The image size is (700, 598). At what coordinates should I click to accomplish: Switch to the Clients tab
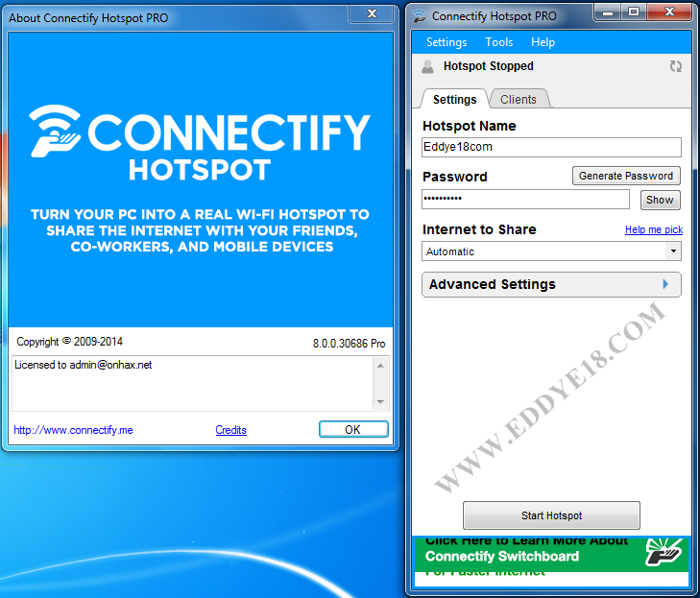coord(519,99)
